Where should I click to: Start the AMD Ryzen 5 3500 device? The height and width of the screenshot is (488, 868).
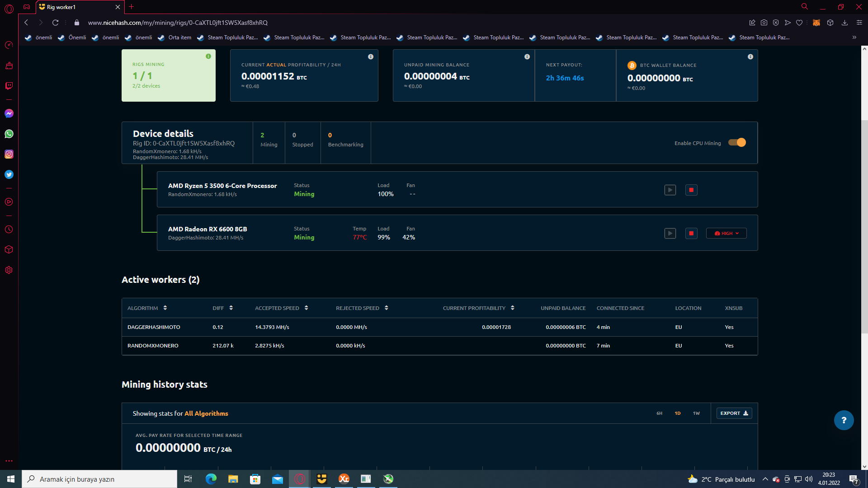670,190
